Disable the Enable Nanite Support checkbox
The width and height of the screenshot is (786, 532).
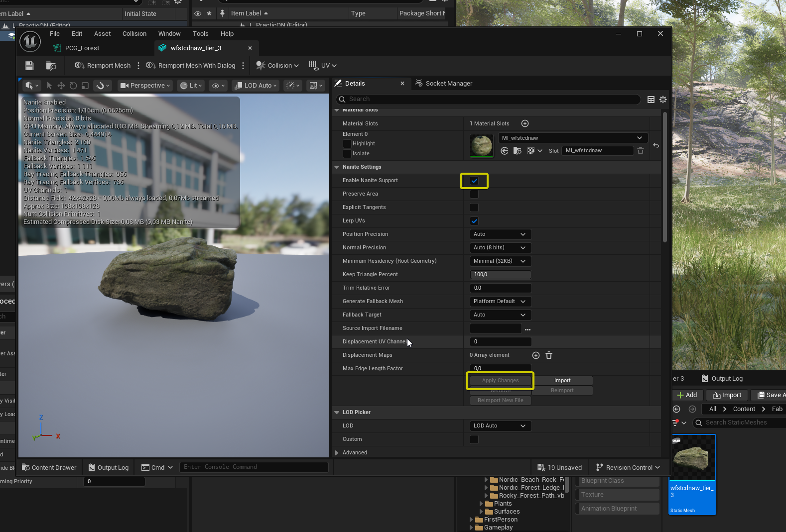point(474,181)
